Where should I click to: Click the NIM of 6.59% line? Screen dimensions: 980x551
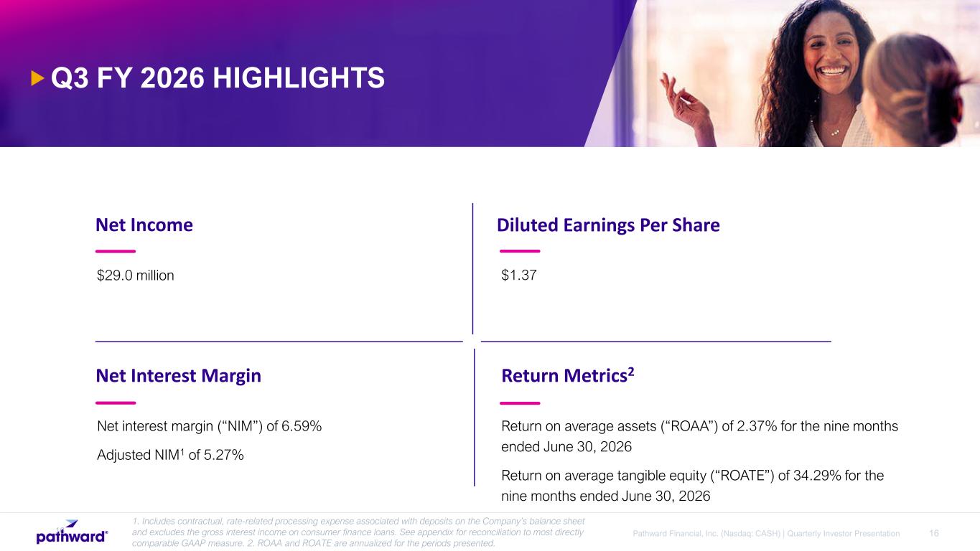[x=209, y=427]
